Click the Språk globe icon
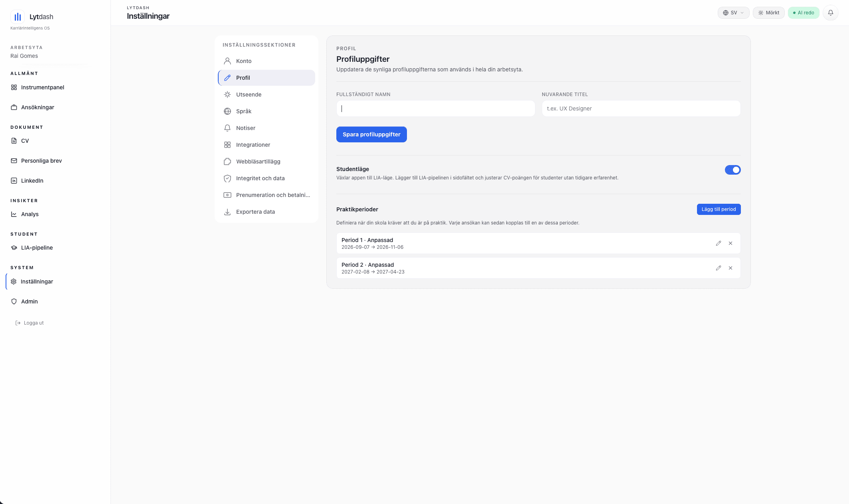This screenshot has width=849, height=504. click(227, 111)
